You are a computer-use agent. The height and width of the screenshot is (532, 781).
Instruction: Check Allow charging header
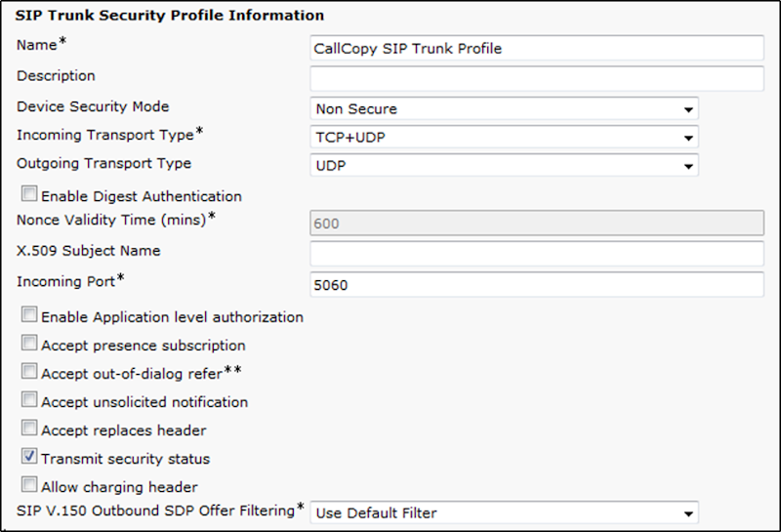[29, 485]
